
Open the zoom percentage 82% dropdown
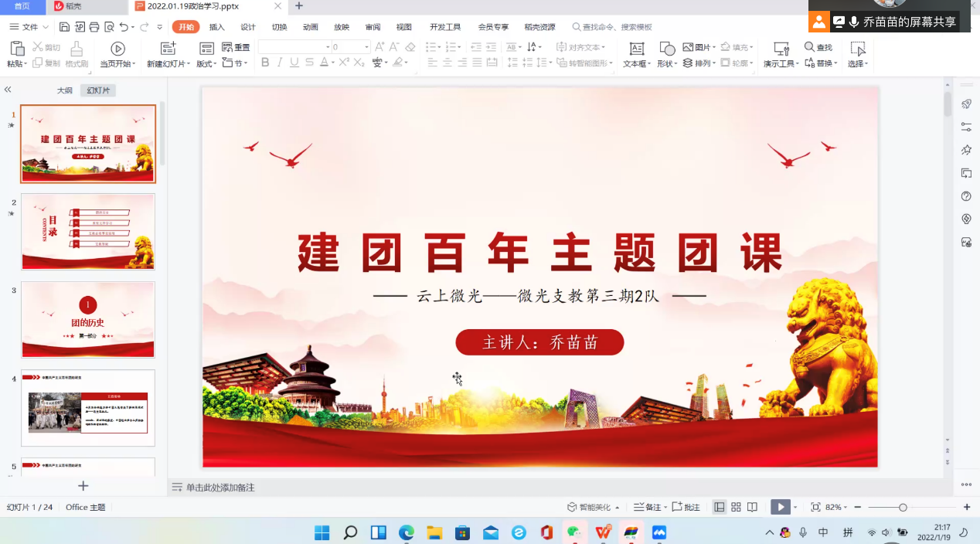coord(838,507)
